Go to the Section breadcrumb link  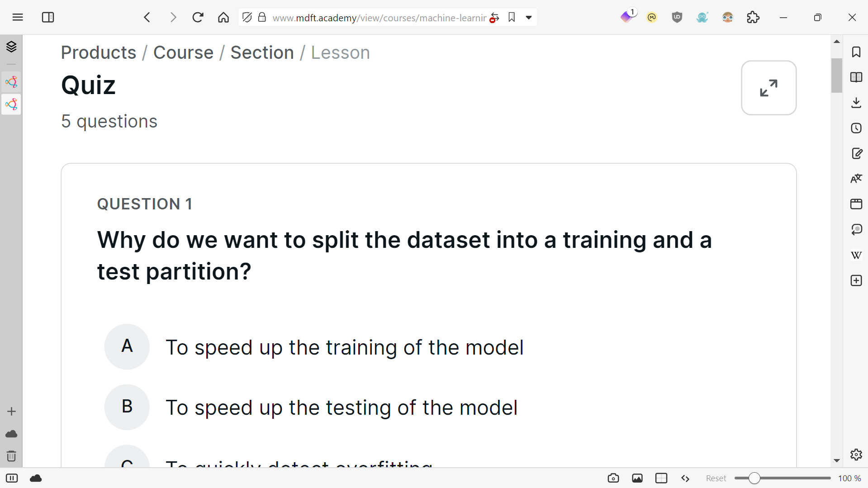tap(262, 52)
